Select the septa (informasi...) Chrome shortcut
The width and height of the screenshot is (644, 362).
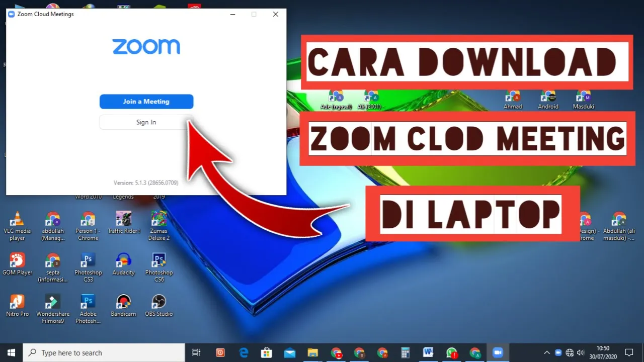point(53,267)
